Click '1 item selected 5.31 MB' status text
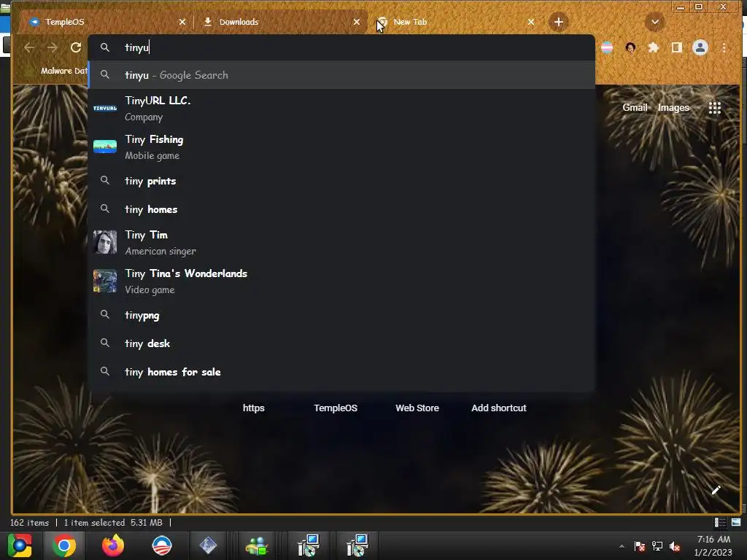The image size is (747, 560). 113,522
